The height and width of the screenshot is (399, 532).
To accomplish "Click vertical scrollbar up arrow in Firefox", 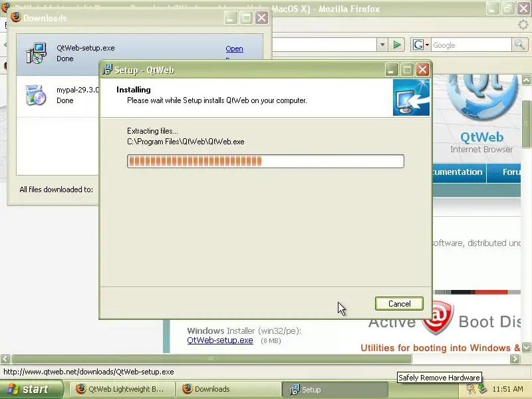I will tap(526, 80).
